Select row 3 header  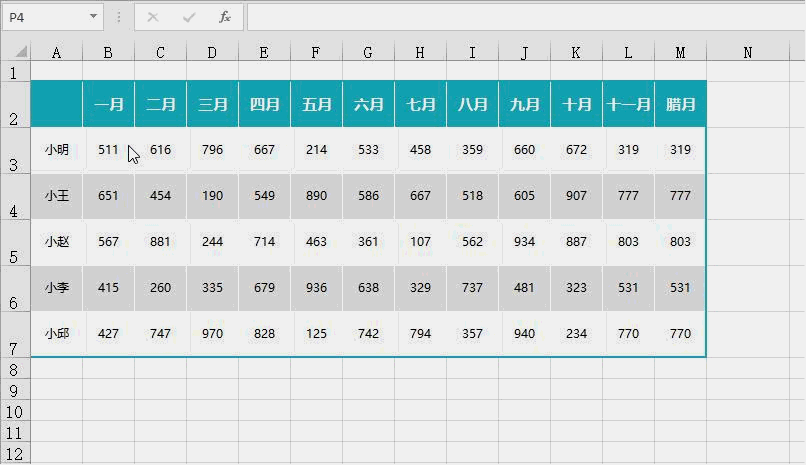[x=14, y=151]
